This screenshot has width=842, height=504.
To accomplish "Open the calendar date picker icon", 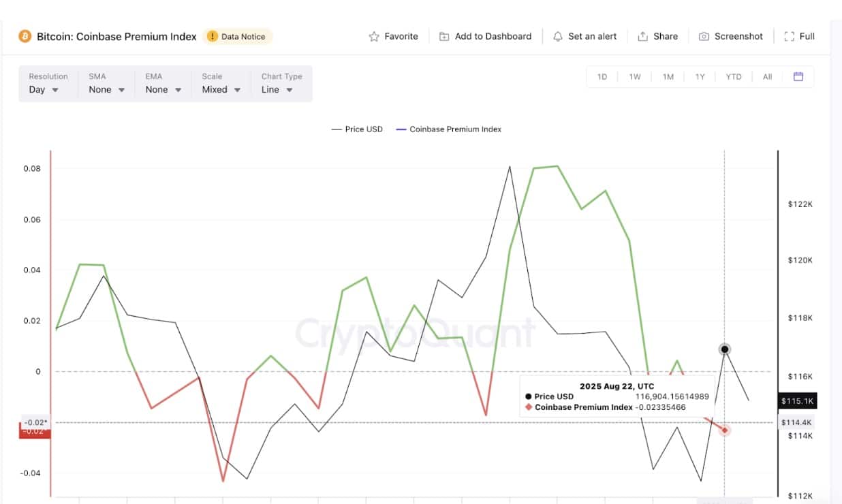I will coord(798,76).
